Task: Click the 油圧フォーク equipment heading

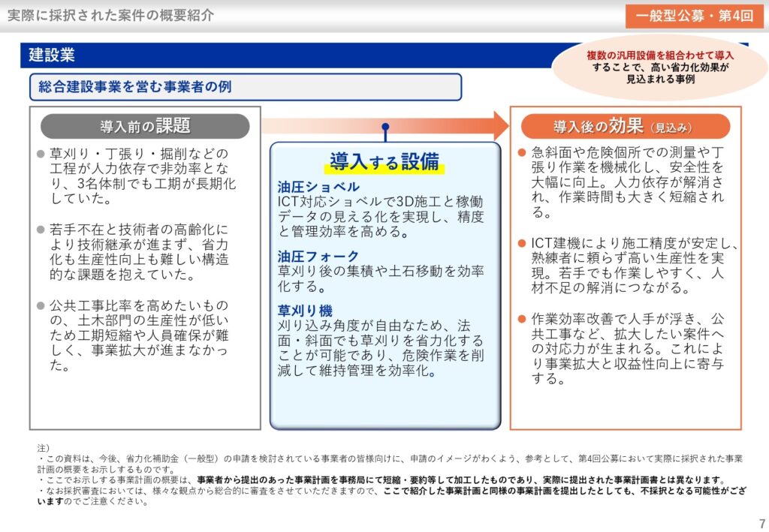Action: 318,256
